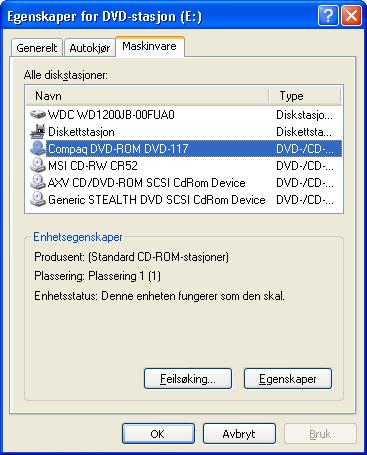Sort drives by the Navn column header
Screen dimensions: 367x455
(x=147, y=96)
